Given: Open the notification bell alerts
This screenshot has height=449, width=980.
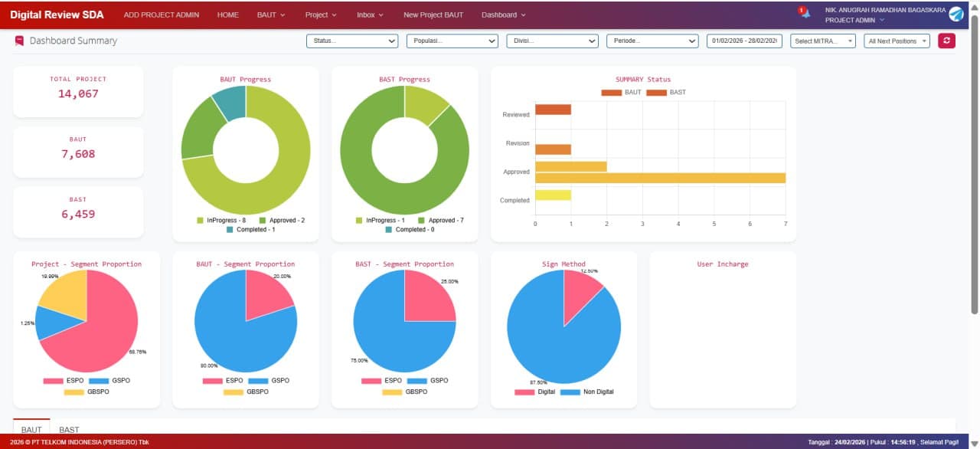Looking at the screenshot, I should click(805, 14).
